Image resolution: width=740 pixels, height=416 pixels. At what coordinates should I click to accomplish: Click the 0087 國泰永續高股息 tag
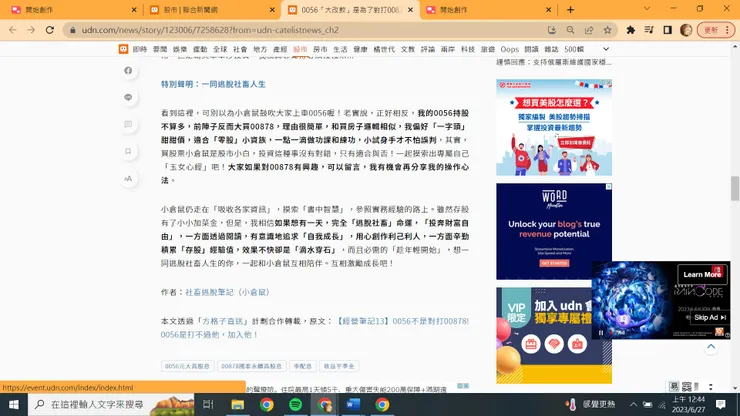point(252,366)
